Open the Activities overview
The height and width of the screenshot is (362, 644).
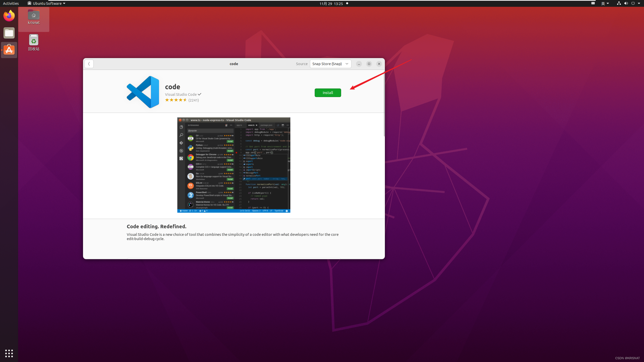point(11,4)
